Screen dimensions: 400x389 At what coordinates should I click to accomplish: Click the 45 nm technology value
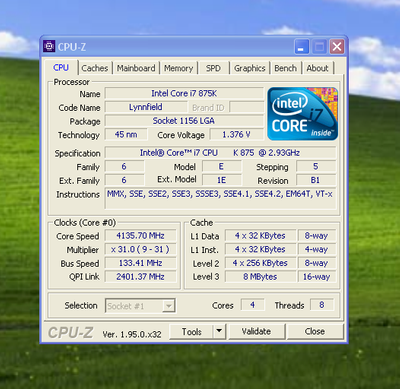[126, 135]
